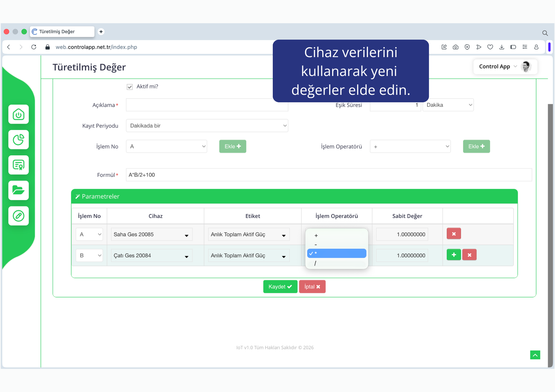
Task: Reload the current page
Action: click(34, 47)
